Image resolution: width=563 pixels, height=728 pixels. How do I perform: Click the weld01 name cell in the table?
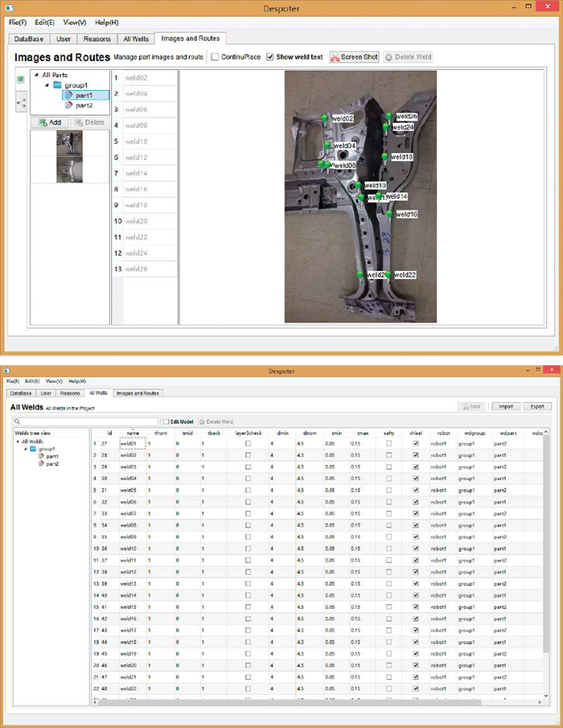click(133, 443)
